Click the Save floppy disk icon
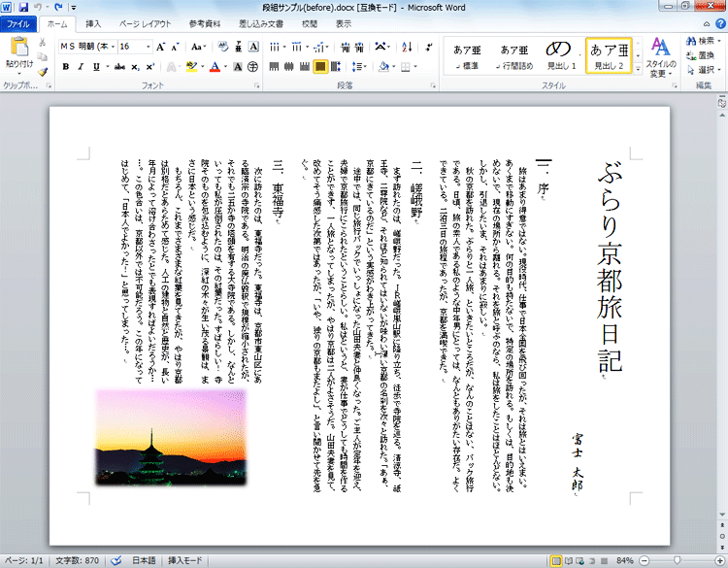The height and width of the screenshot is (568, 728). tap(23, 7)
